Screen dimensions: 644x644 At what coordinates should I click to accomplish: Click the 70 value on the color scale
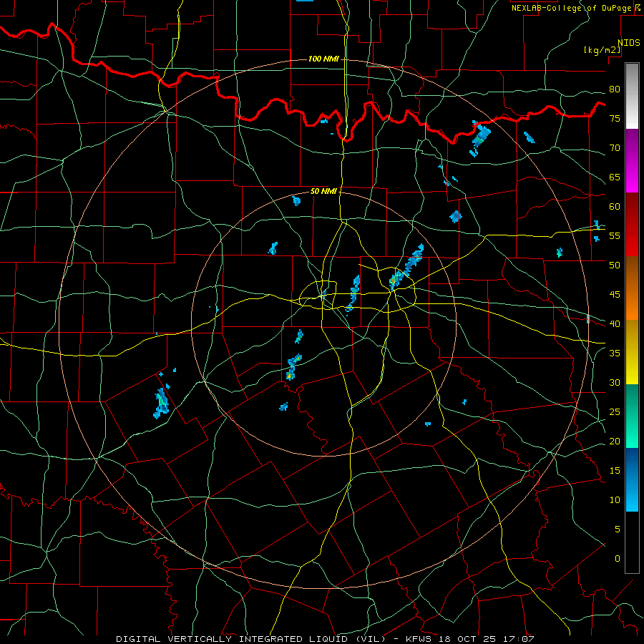point(615,148)
